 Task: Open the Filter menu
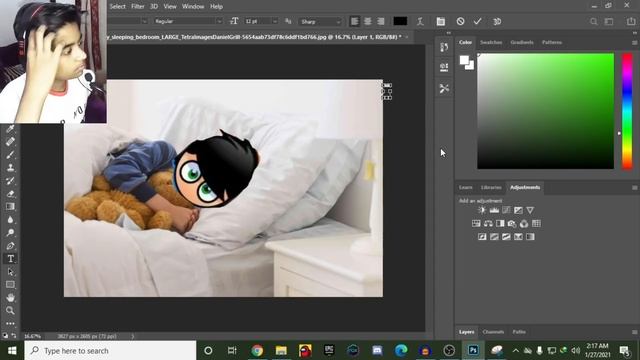138,7
